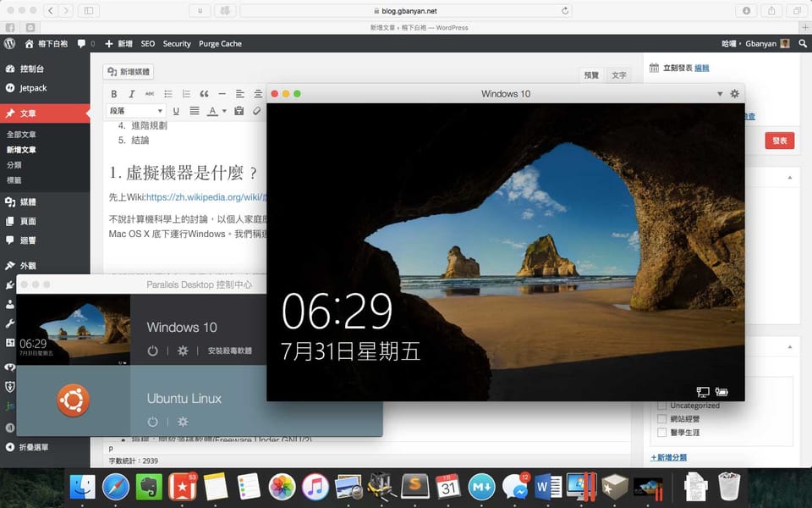Open the text color picker arrow
This screenshot has width=812, height=508.
[x=224, y=111]
